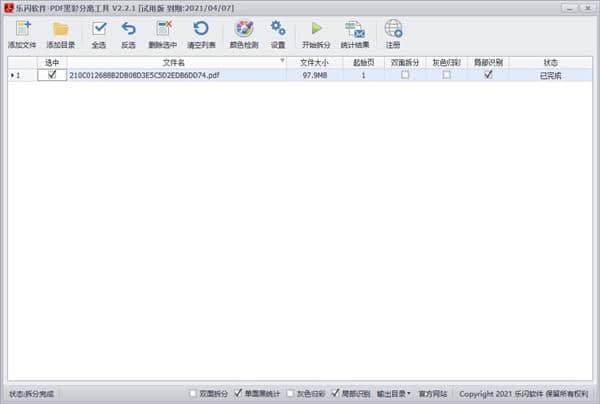
Task: Click the 局部识别 column header
Action: point(488,63)
